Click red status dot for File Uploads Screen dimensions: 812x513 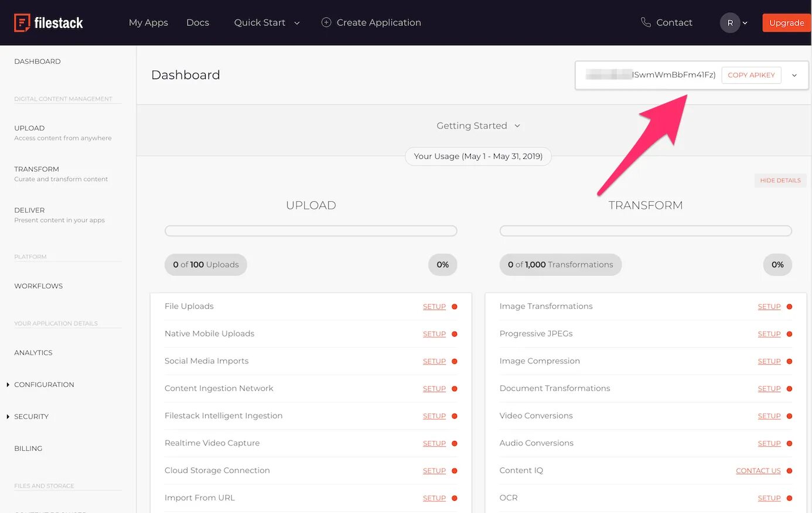pyautogui.click(x=455, y=307)
